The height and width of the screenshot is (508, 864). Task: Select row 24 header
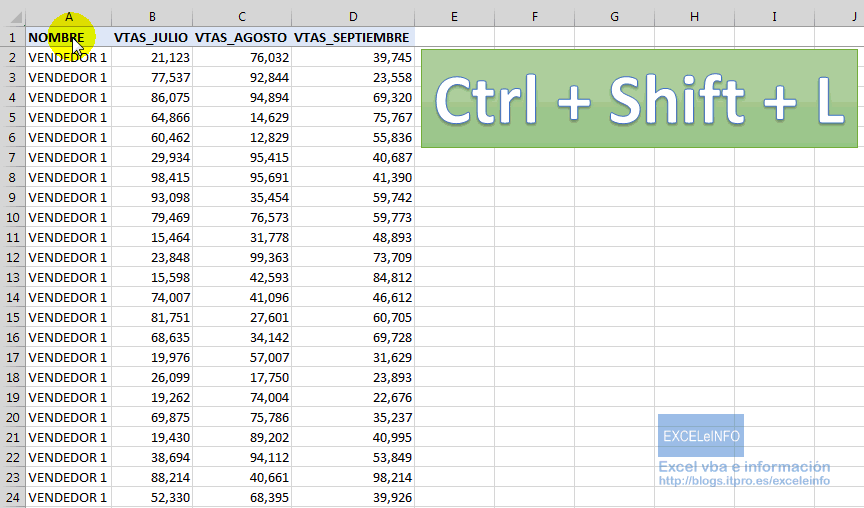12,498
